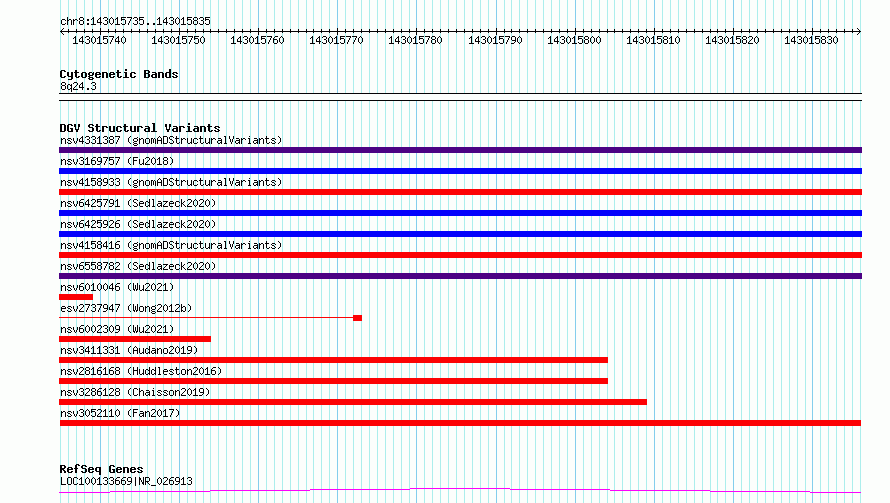This screenshot has width=890, height=503.
Task: Click ruler position 143015810
Action: (x=653, y=40)
